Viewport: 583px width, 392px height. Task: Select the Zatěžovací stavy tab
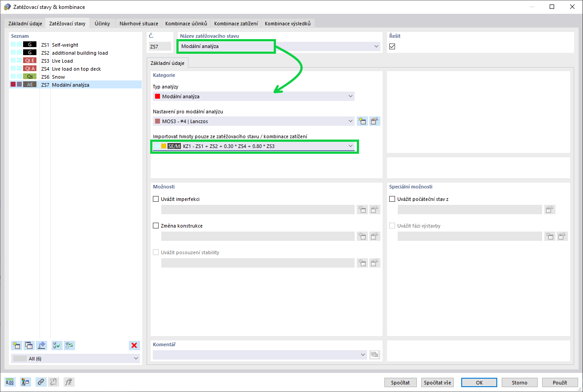68,23
